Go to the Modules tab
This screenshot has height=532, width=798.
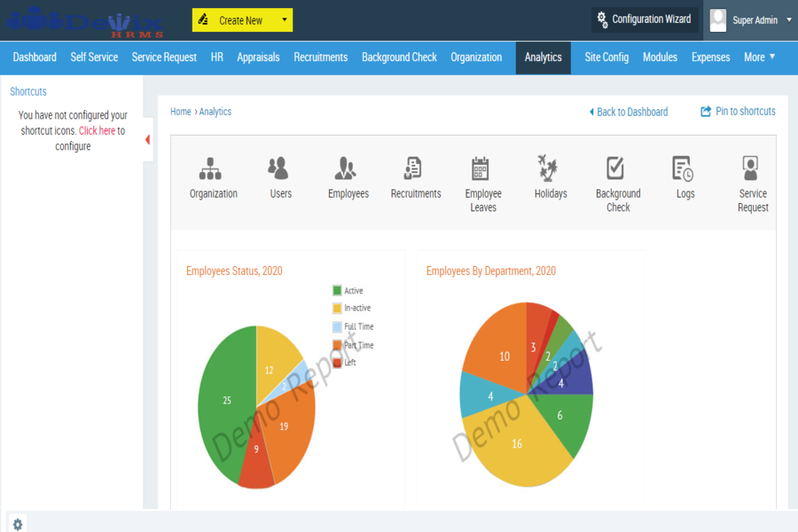coord(660,58)
